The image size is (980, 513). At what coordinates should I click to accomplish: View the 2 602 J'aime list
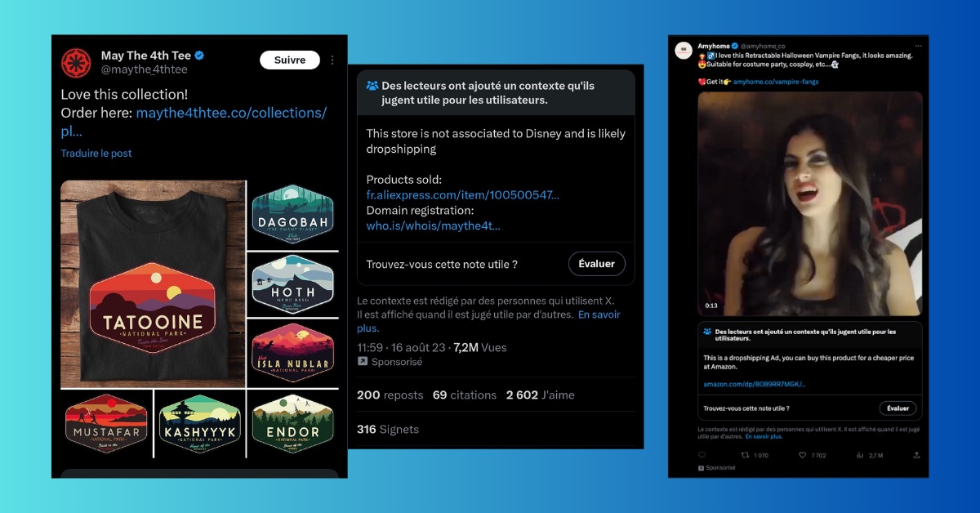point(541,395)
